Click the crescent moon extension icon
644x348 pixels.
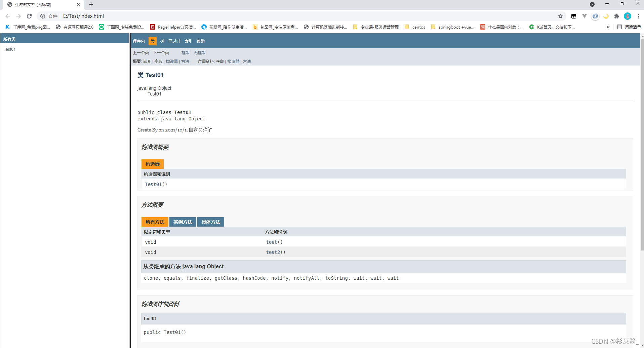click(606, 16)
